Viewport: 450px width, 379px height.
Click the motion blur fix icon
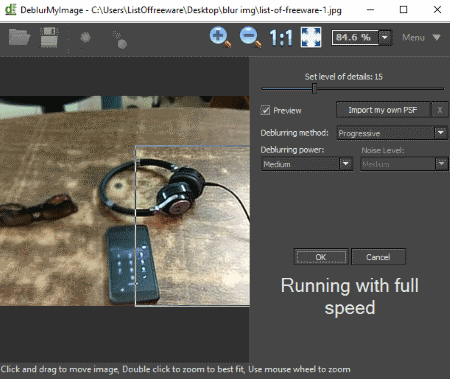tap(120, 40)
